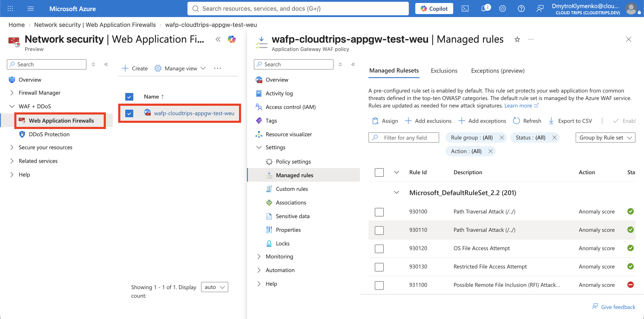This screenshot has height=319, width=644.
Task: Open the wafp-cloudtrips-appgw-test-weu policy link
Action: point(194,113)
